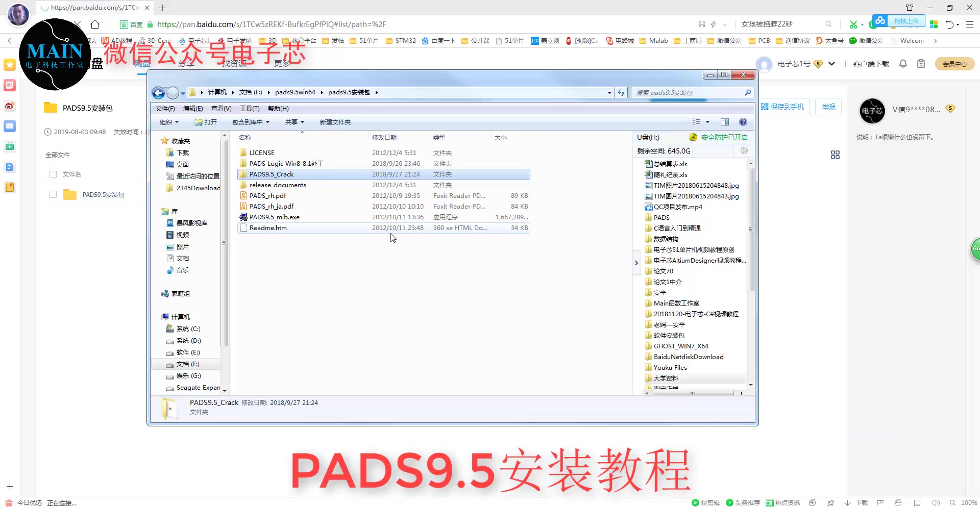
Task: Click the Explorer help question-mark icon
Action: (x=743, y=122)
